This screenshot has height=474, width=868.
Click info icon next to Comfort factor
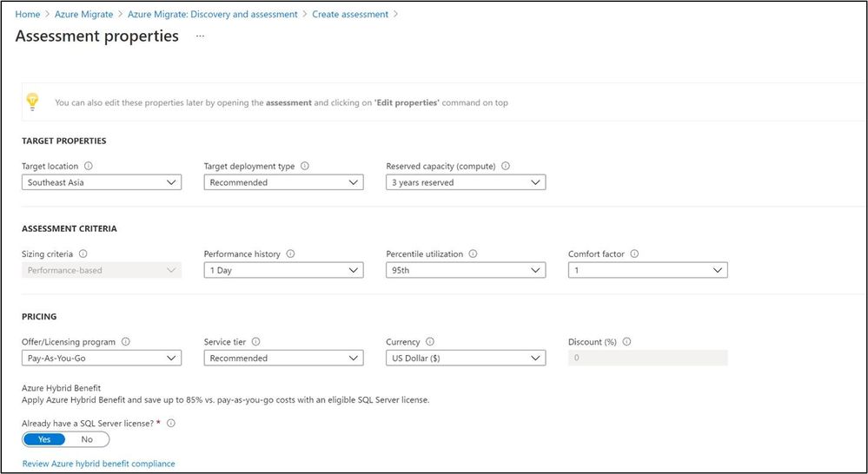click(x=634, y=253)
